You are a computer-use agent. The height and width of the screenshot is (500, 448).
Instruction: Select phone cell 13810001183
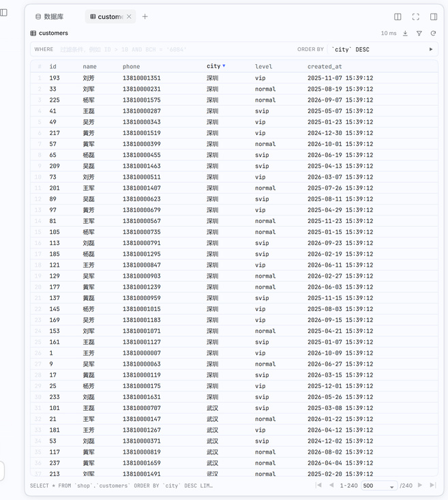[x=142, y=320]
